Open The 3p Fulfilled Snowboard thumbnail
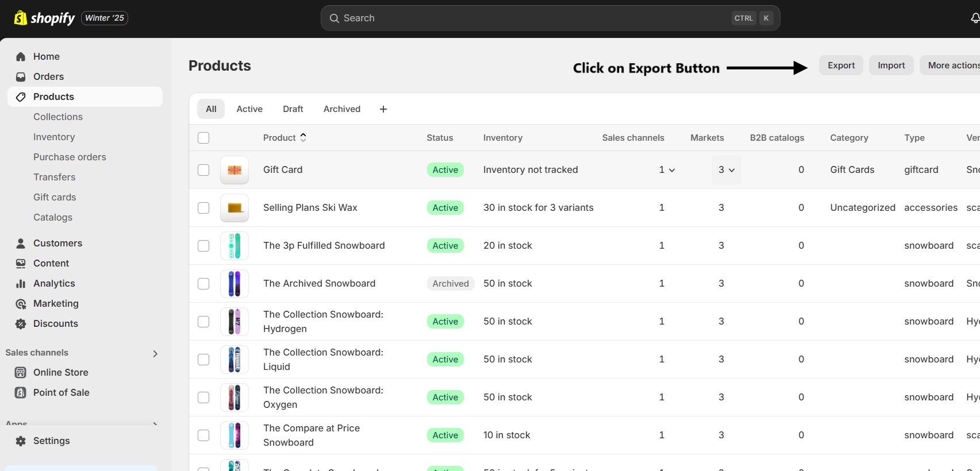The image size is (980, 471). pos(235,246)
